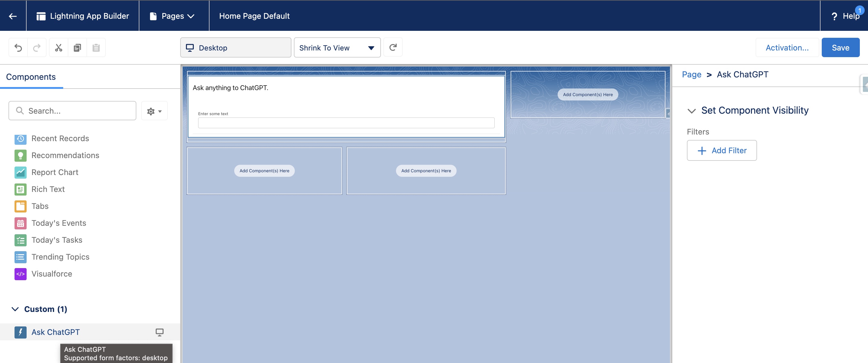
Task: Click Add Component(s) Here in bottom-middle region
Action: (426, 170)
